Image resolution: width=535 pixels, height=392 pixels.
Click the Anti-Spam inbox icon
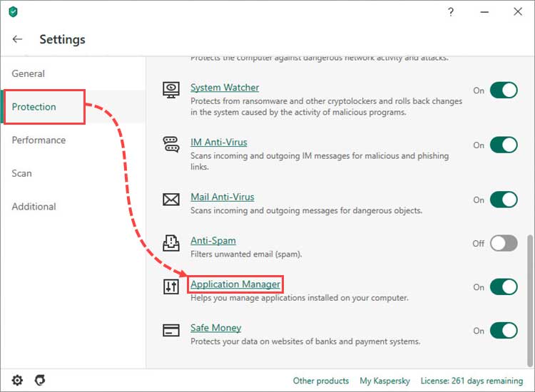point(171,243)
